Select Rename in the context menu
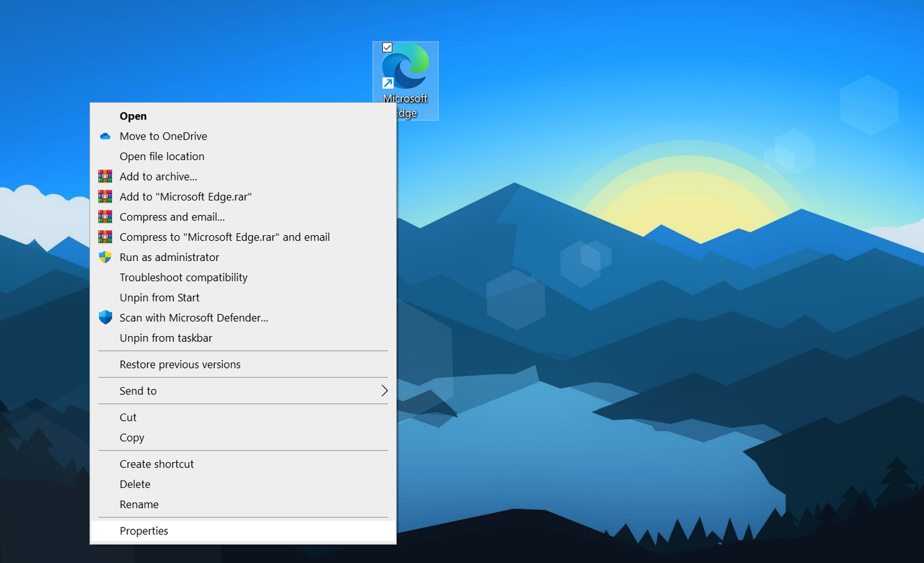This screenshot has height=563, width=924. [x=139, y=505]
